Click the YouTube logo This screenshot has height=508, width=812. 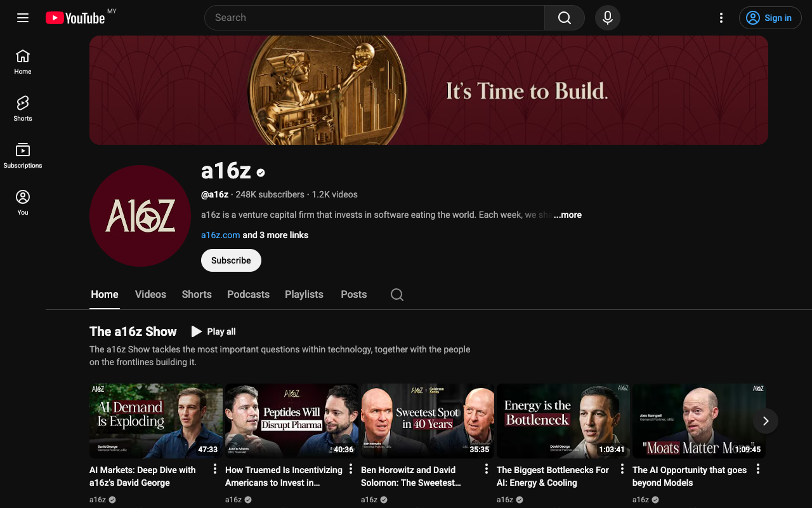(75, 18)
